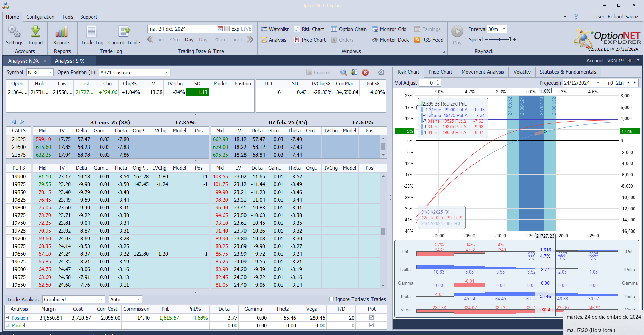Collapse the ribbon with the up arrow
The width and height of the screenshot is (644, 335).
pos(565,16)
